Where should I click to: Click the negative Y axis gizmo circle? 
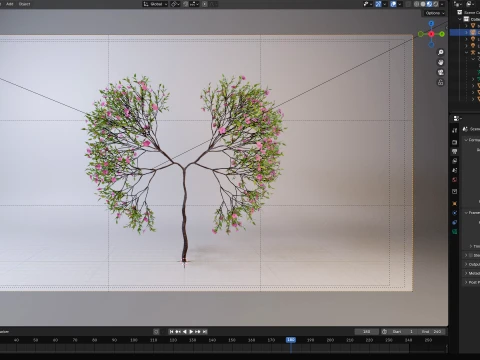pos(421,34)
